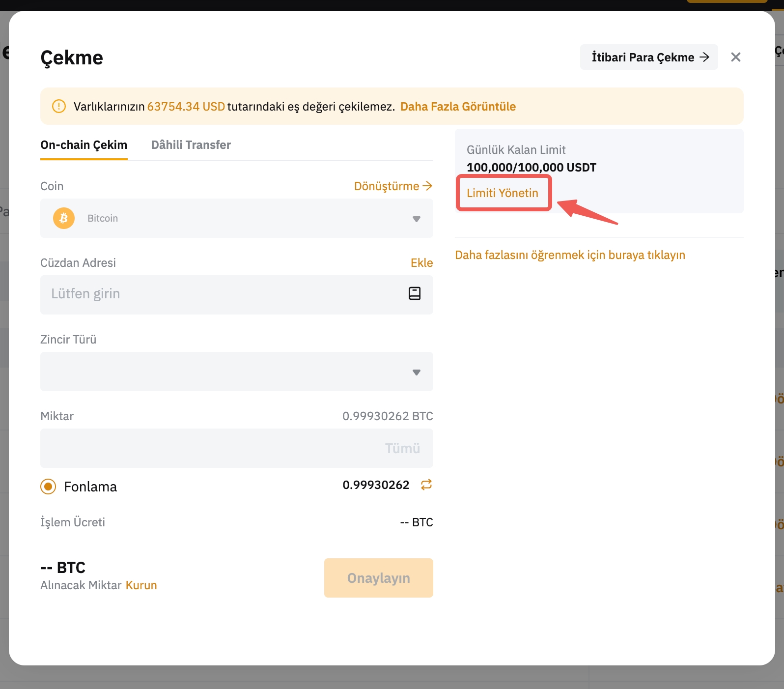Open the Bitcoin coin dropdown
Image resolution: width=784 pixels, height=689 pixels.
click(x=236, y=218)
